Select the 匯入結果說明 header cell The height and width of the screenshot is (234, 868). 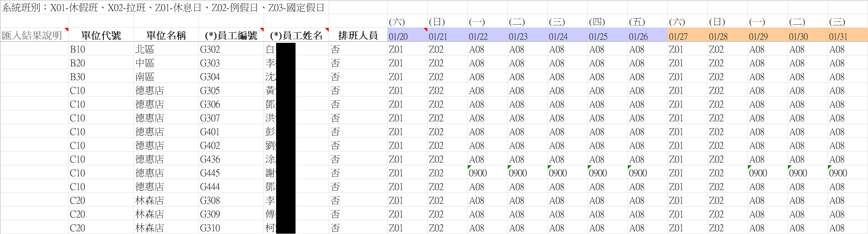point(32,36)
